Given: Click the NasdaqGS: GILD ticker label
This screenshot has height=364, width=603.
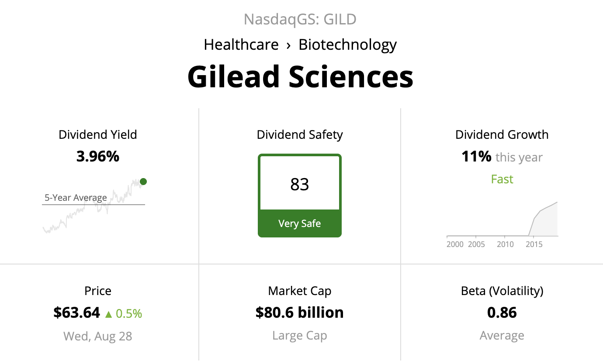Looking at the screenshot, I should pos(300,19).
